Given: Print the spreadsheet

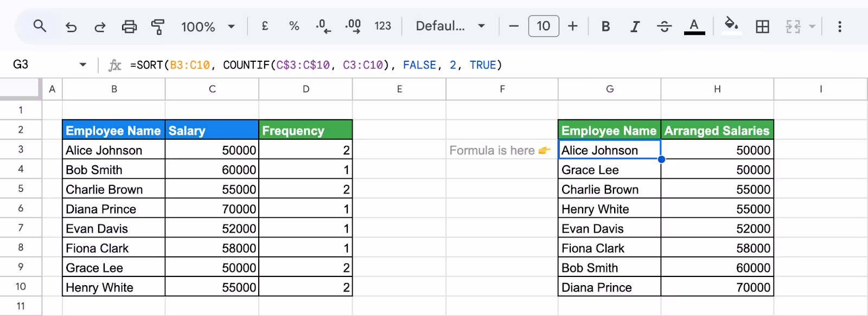Looking at the screenshot, I should click(129, 27).
